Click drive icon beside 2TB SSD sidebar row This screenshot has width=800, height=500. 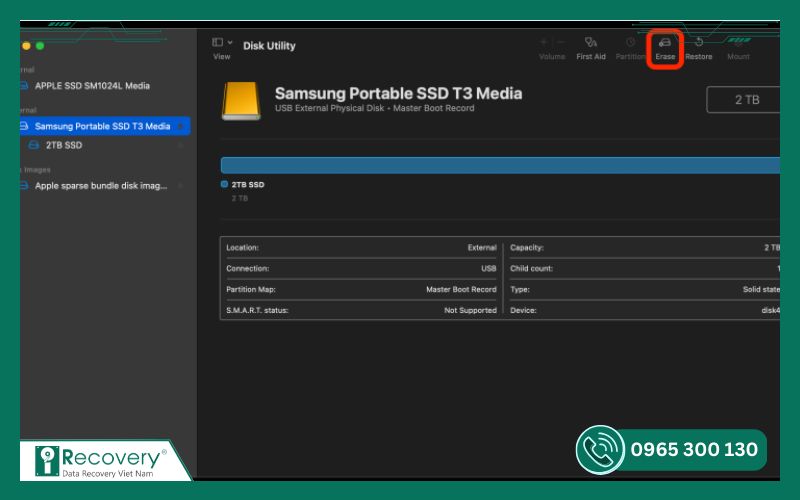[x=34, y=145]
